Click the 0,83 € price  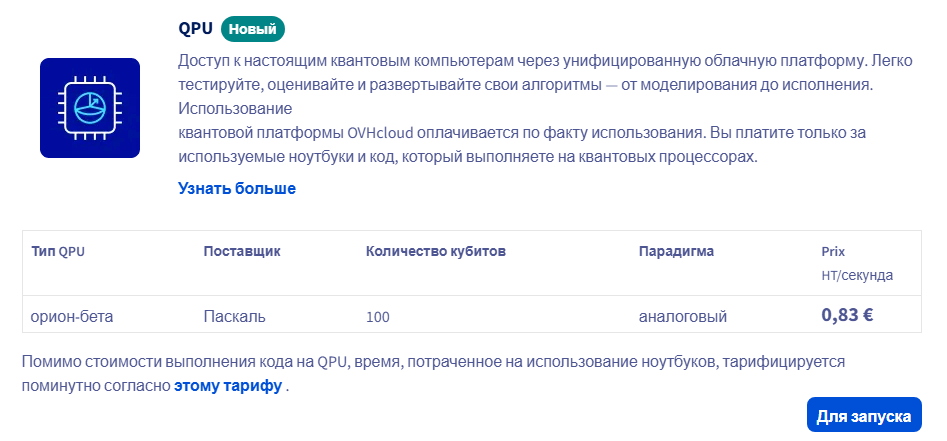(x=848, y=315)
